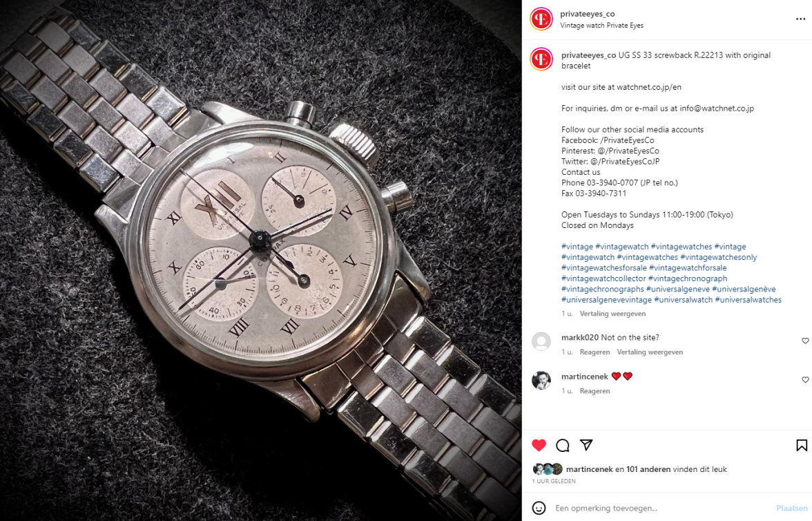Show the translation of markk020's comment

tap(650, 352)
